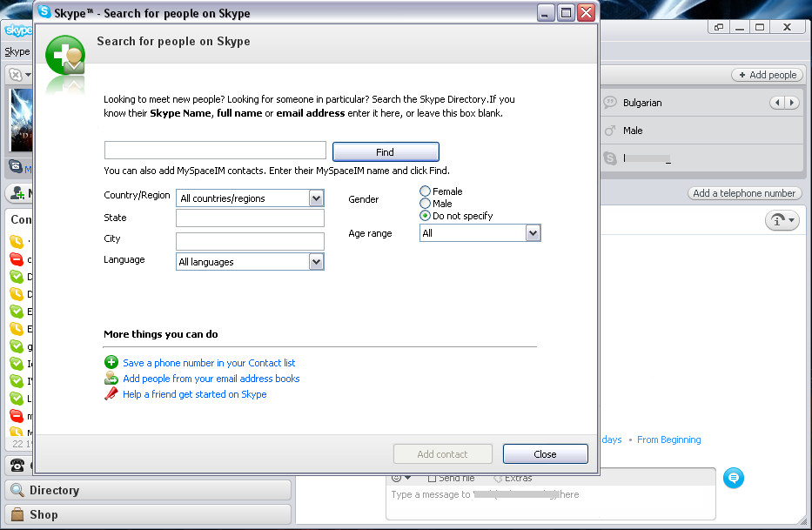
Task: Click the blue chat bubble send icon
Action: pos(734,478)
